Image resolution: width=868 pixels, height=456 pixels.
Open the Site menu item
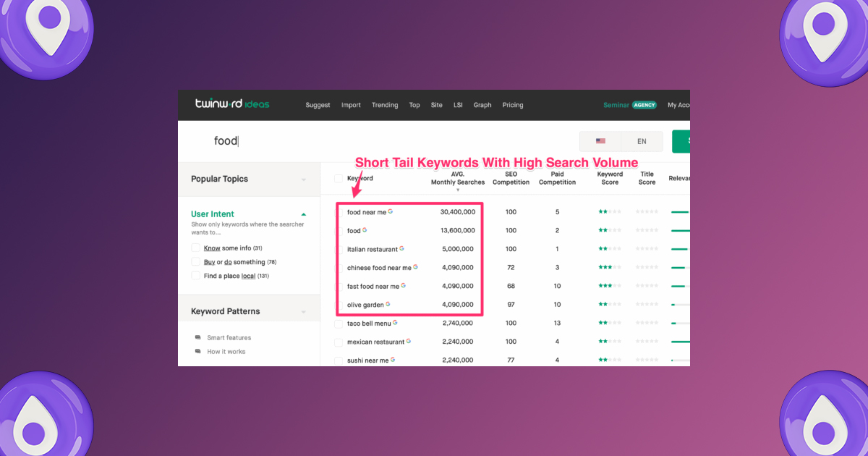(437, 105)
